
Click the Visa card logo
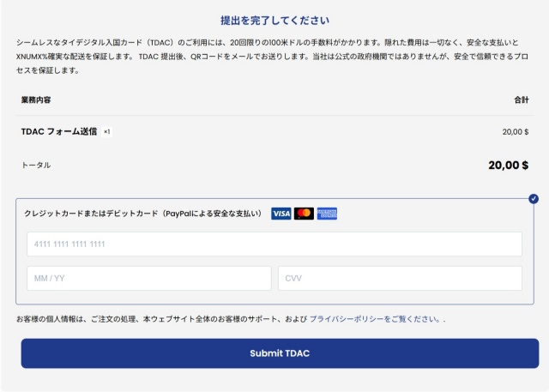coord(281,214)
